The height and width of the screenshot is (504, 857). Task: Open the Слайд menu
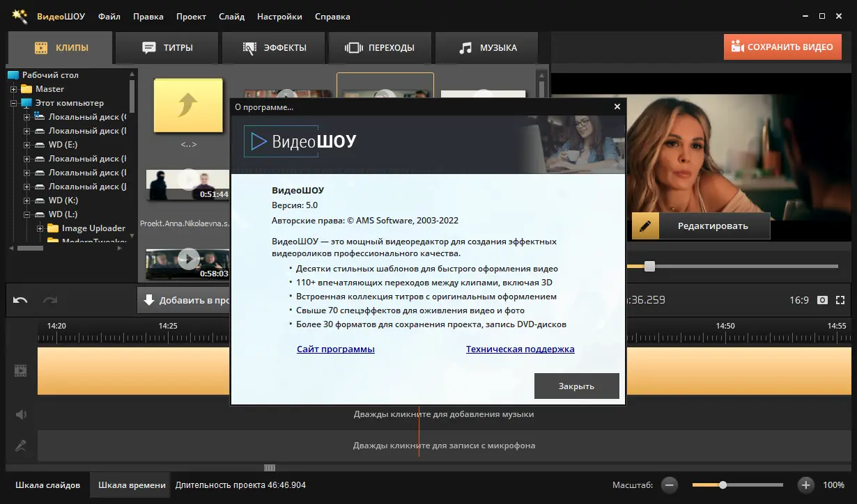[x=231, y=16]
